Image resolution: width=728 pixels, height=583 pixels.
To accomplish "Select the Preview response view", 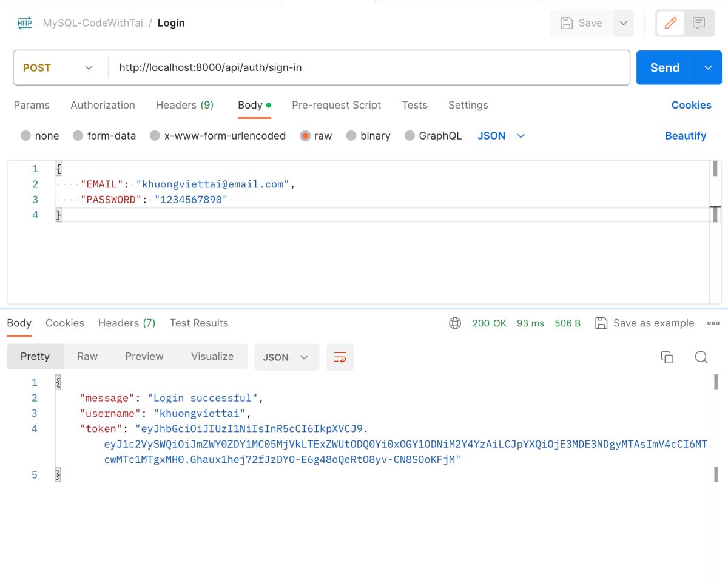I will point(144,357).
